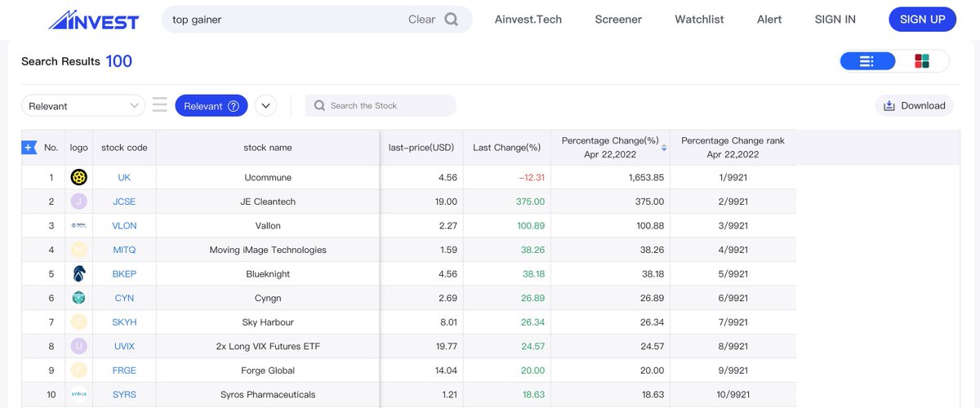The image size is (980, 408).
Task: Download the search results
Action: pyautogui.click(x=914, y=105)
